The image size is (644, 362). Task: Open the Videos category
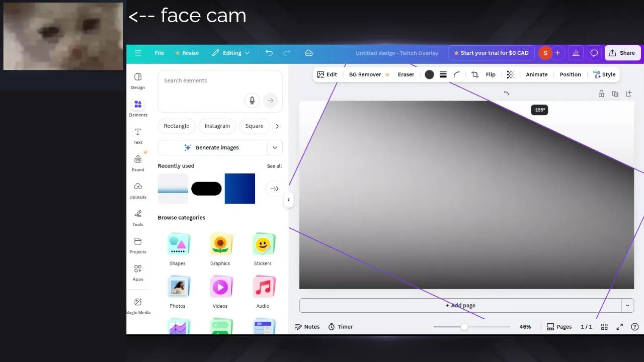point(220,292)
